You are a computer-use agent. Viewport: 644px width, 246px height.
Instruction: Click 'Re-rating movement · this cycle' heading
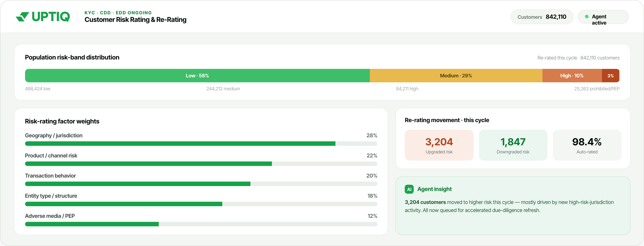point(447,120)
